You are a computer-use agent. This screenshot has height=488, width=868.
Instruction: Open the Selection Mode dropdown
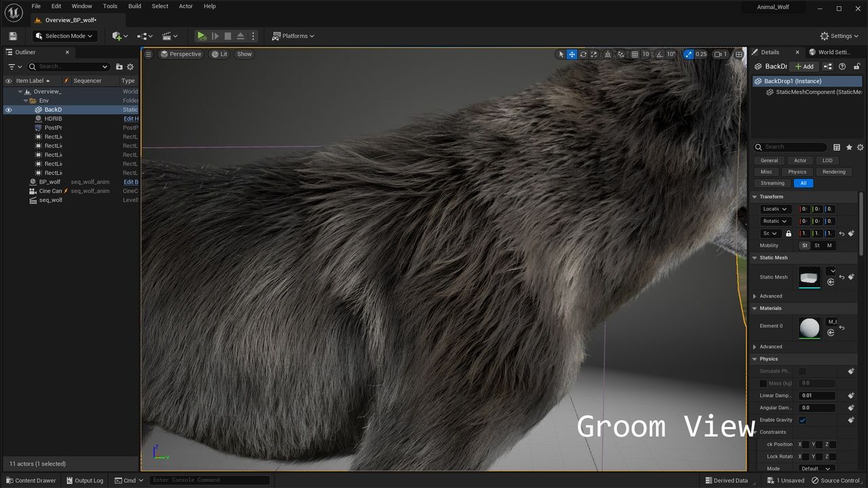point(64,36)
